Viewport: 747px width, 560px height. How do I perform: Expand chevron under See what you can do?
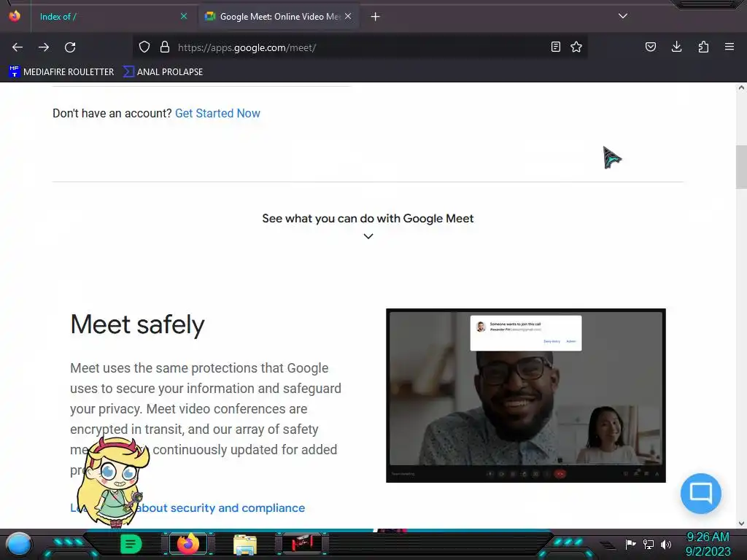pyautogui.click(x=368, y=236)
